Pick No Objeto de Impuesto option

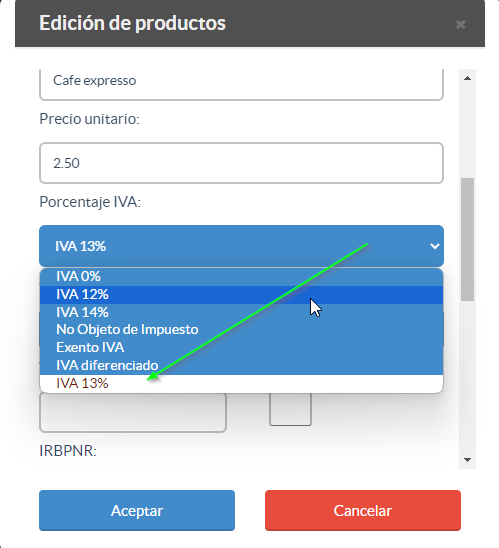241,330
